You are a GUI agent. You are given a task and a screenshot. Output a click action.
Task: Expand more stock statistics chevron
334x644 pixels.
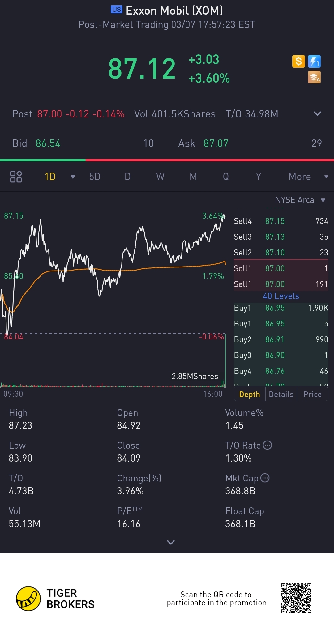point(171,542)
